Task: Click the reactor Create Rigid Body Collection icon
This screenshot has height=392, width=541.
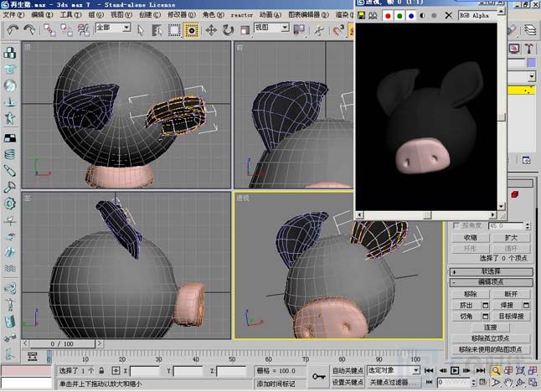Action: pos(10,53)
